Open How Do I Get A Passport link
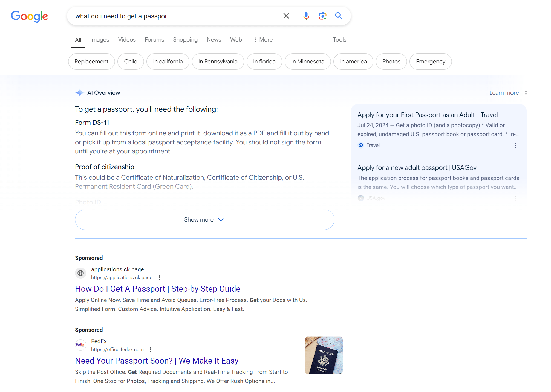The width and height of the screenshot is (551, 392). (x=158, y=289)
